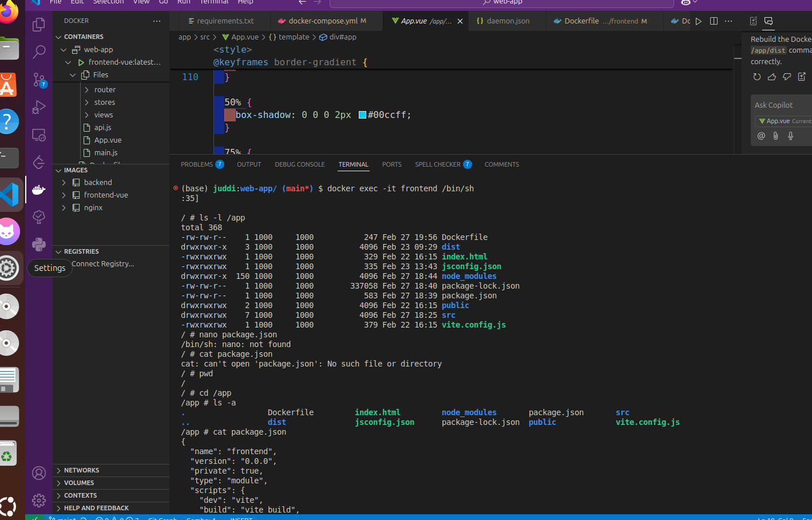The width and height of the screenshot is (812, 520).
Task: Retry the Copilot response
Action: tap(756, 77)
